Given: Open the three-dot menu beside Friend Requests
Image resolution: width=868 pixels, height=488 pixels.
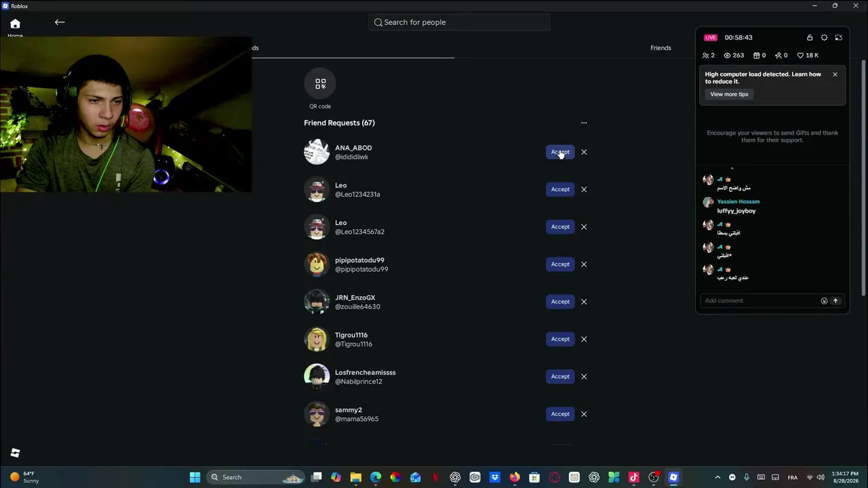Looking at the screenshot, I should click(584, 123).
